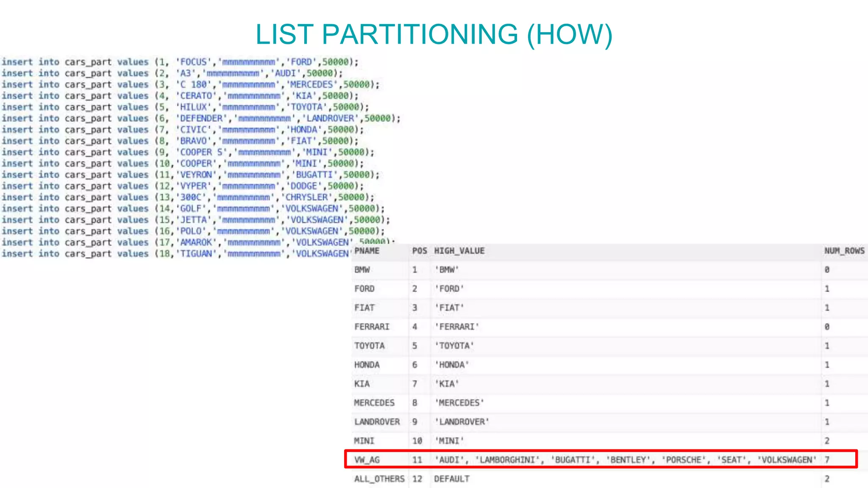Click the HIGH_VALUE column header

459,251
